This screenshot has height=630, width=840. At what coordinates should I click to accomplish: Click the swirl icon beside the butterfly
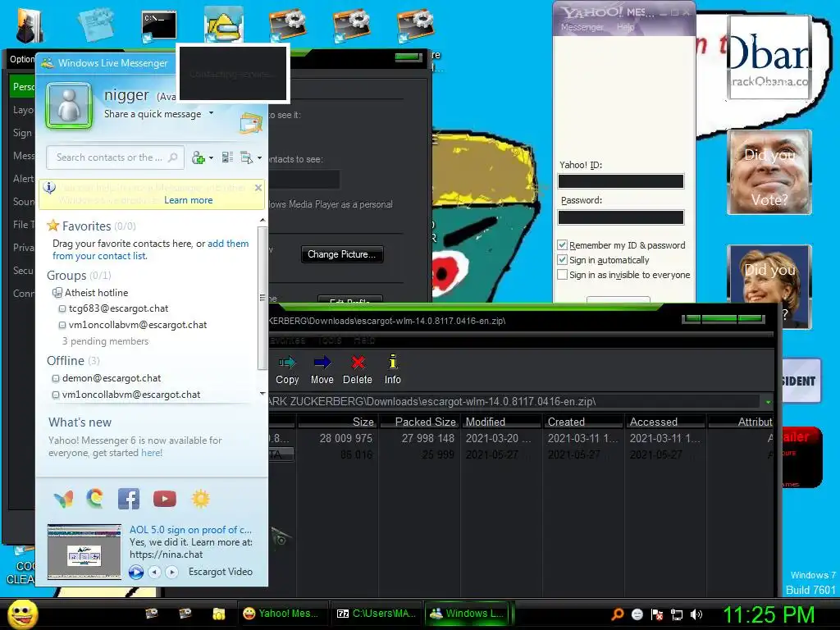95,499
